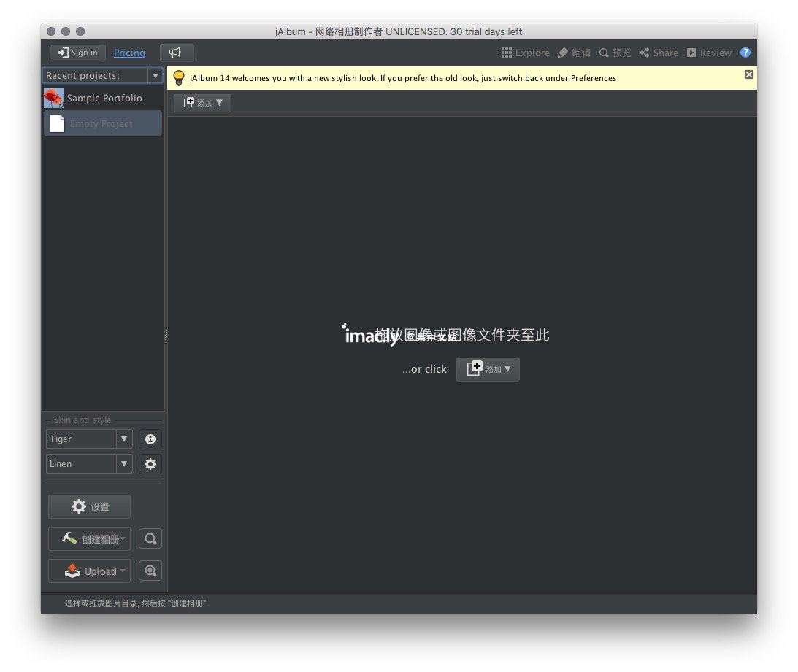Screen dimensions: 798x672
Task: Open the Pricing link
Action: [129, 53]
